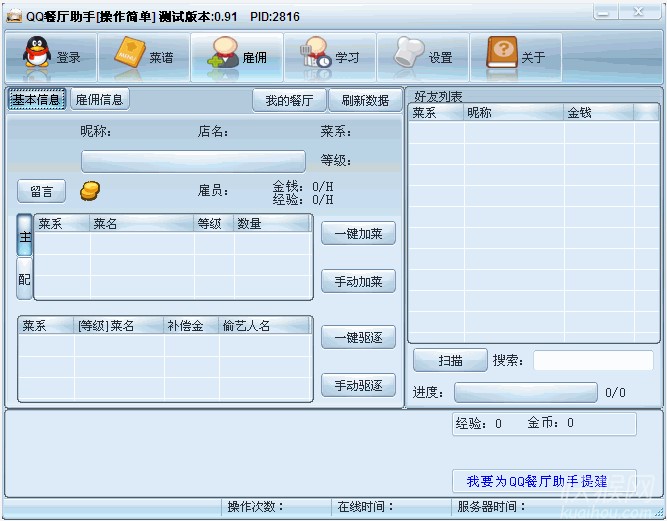Viewport: 667px width, 521px height.
Task: Click the 一键加菜 button
Action: click(x=359, y=233)
